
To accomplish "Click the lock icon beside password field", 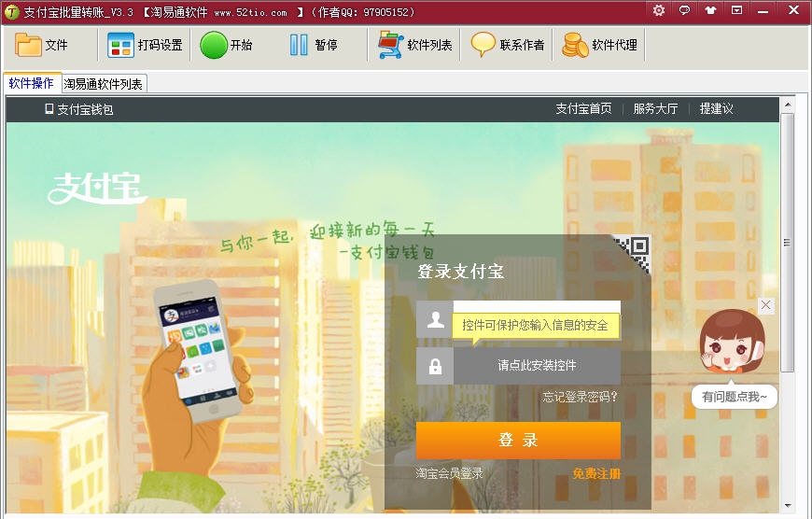I will [435, 366].
